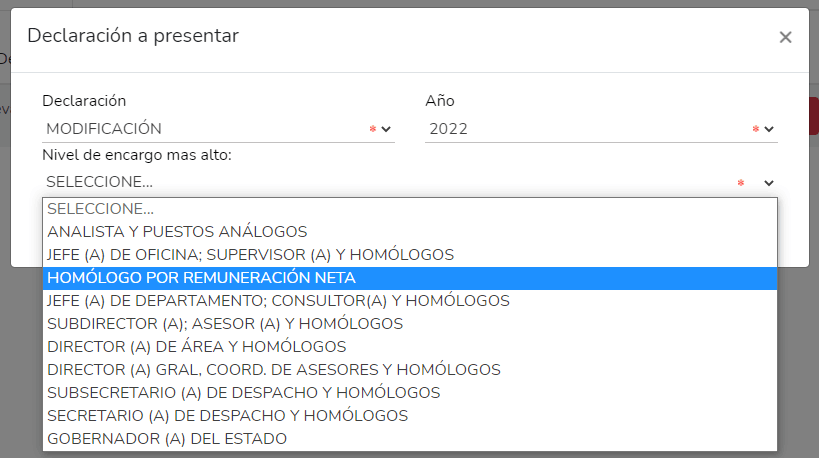Select 'SELECCIONE...' placeholder option in list
This screenshot has width=819, height=458.
(x=101, y=209)
